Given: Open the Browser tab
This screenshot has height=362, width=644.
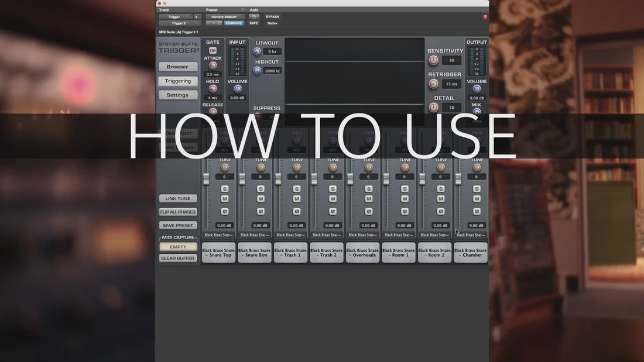Looking at the screenshot, I should pos(178,67).
